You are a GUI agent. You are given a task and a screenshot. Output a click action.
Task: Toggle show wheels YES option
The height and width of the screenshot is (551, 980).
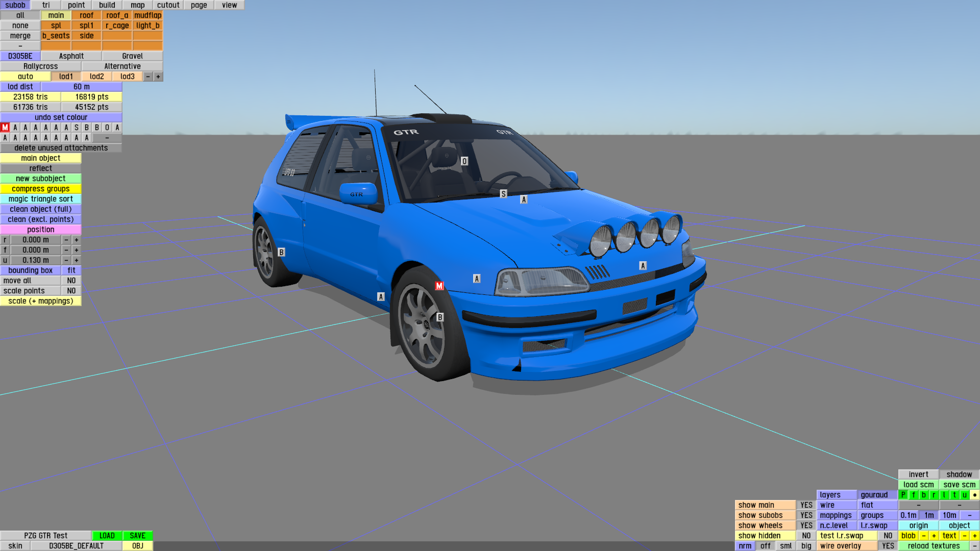[806, 525]
